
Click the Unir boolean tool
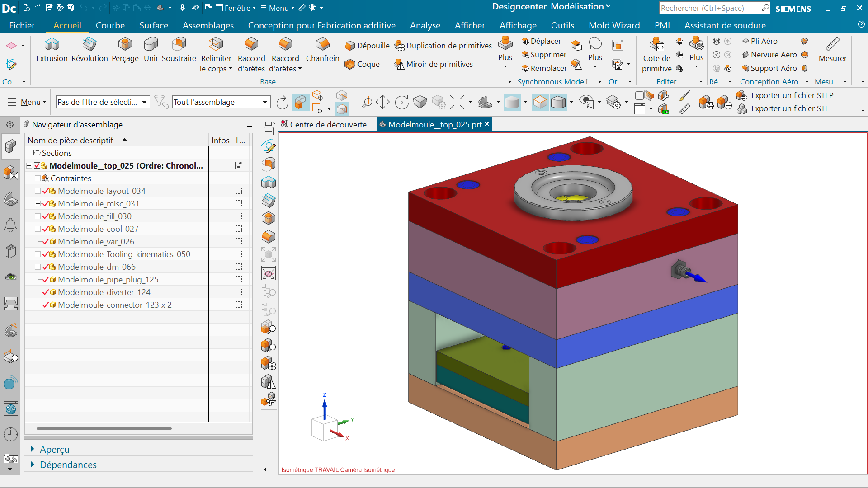(x=151, y=50)
